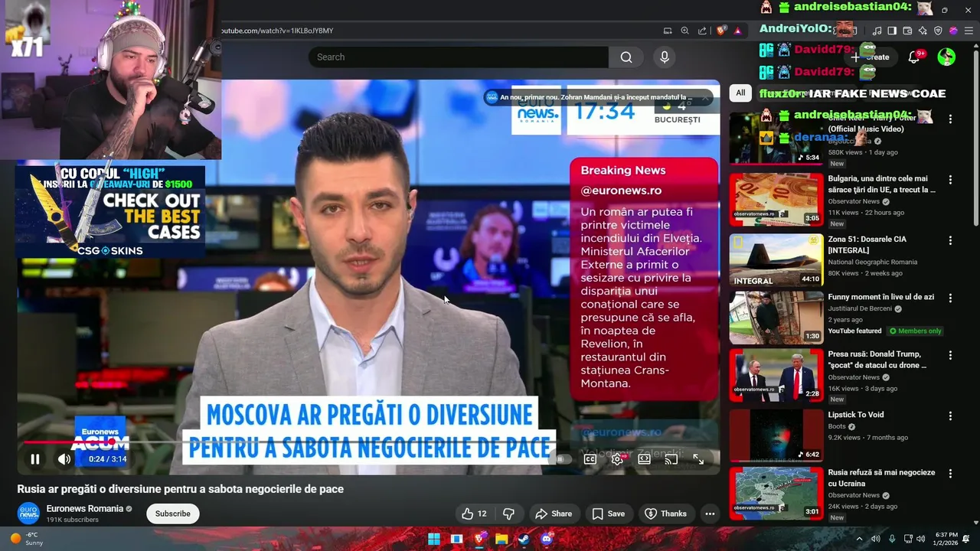
Task: Open options menu for Rusia refuză video
Action: [950, 474]
